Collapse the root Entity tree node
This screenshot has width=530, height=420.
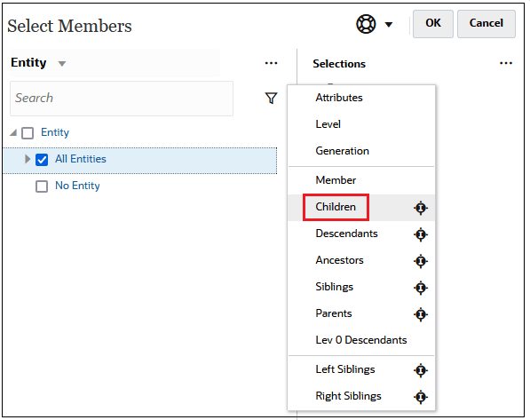13,132
